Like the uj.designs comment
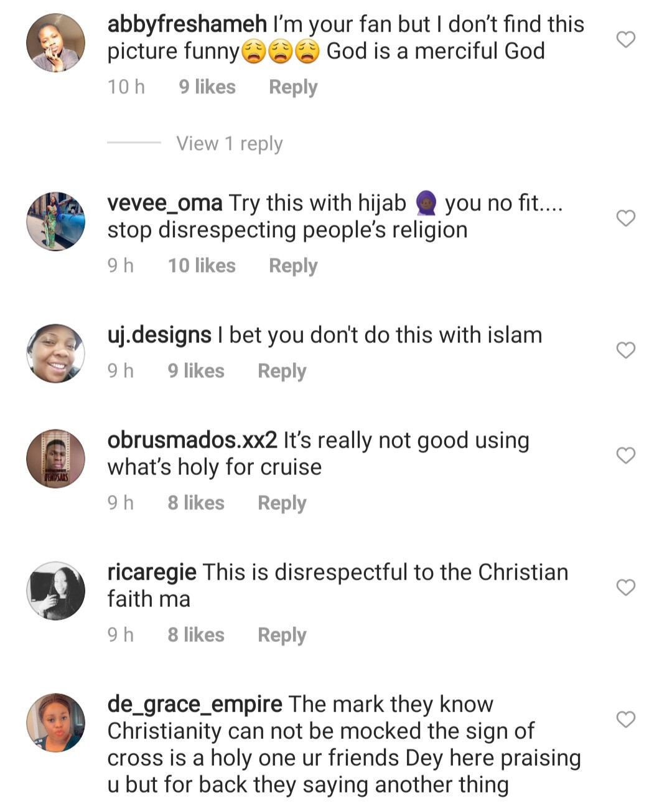The width and height of the screenshot is (672, 808). coord(625,350)
